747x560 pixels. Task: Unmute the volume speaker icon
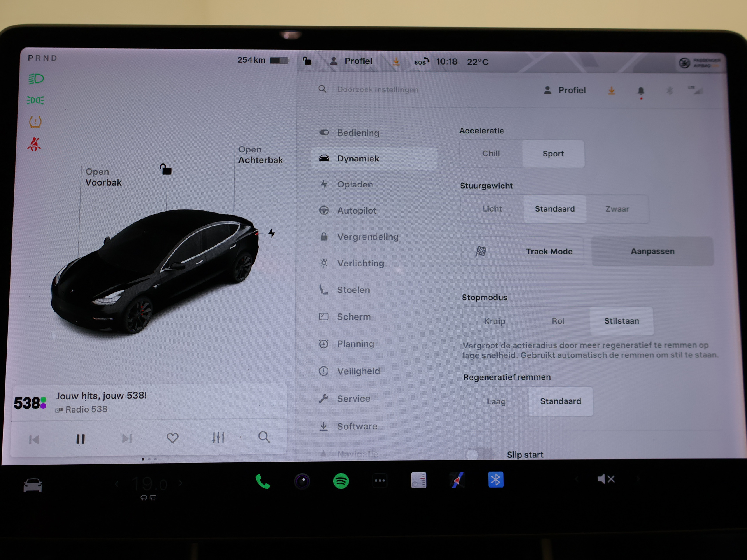606,479
